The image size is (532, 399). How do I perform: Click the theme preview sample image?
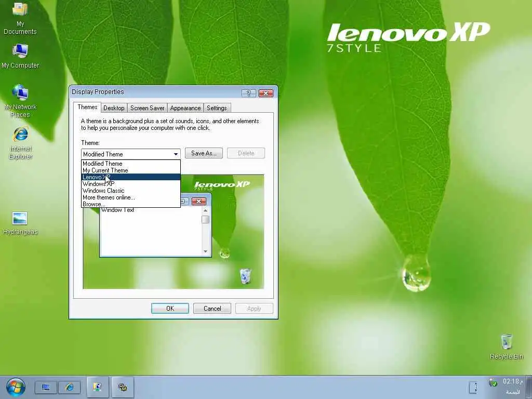[174, 232]
